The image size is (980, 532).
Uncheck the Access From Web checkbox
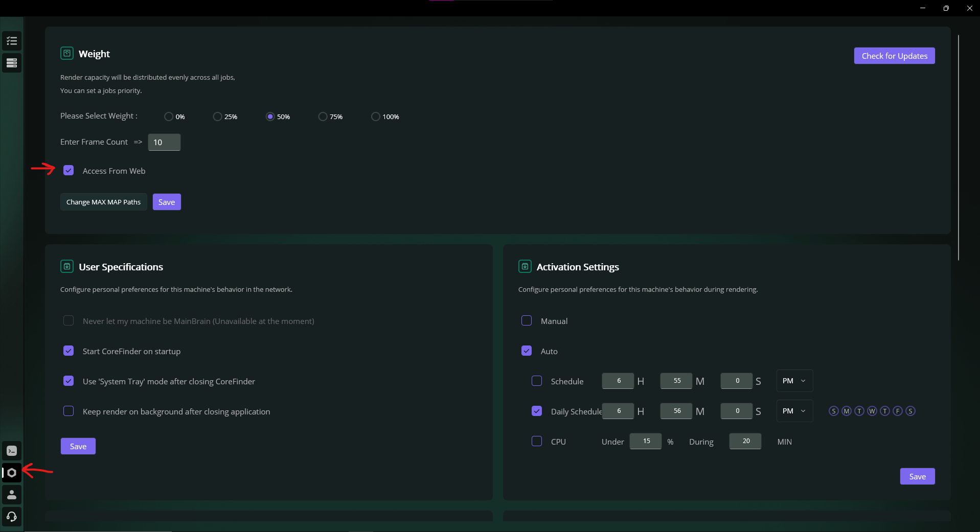tap(68, 170)
